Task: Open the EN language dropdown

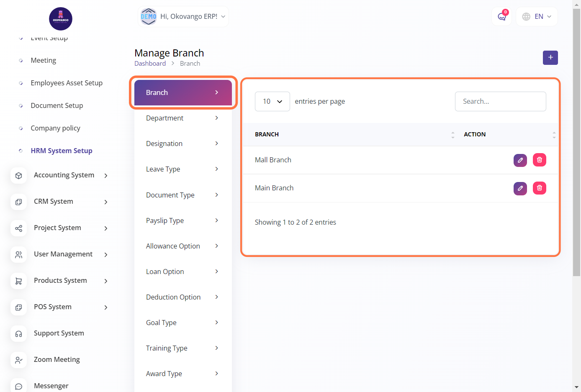Action: tap(537, 17)
